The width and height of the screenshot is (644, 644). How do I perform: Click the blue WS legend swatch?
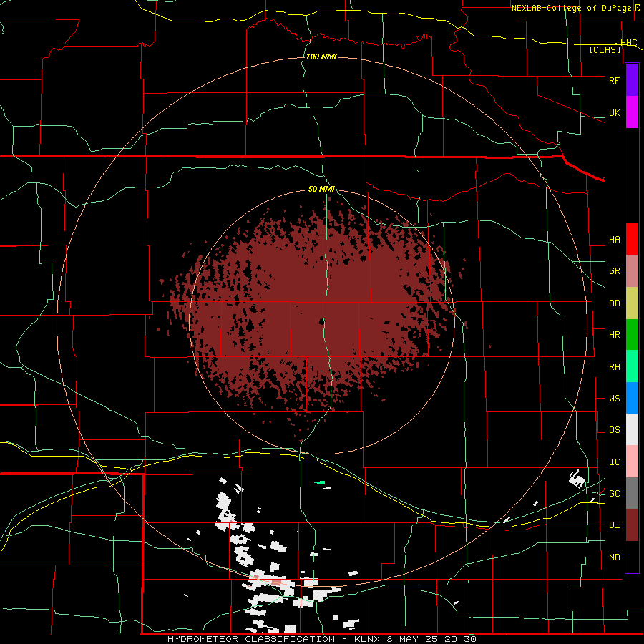click(632, 398)
